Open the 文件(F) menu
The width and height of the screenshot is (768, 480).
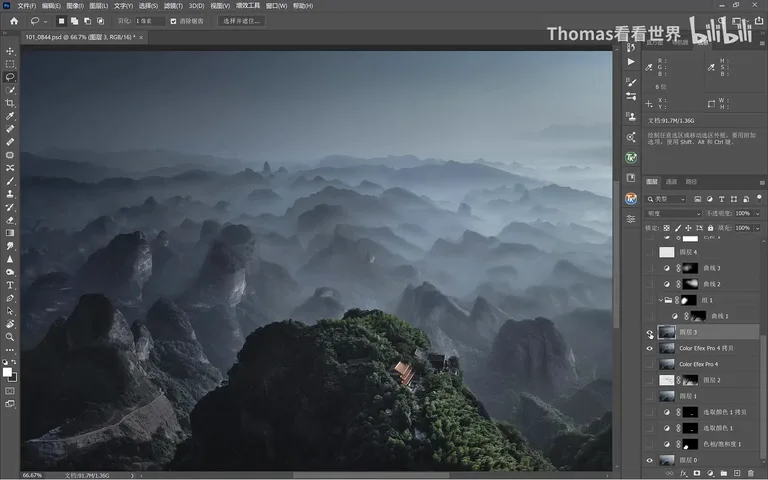(x=26, y=6)
